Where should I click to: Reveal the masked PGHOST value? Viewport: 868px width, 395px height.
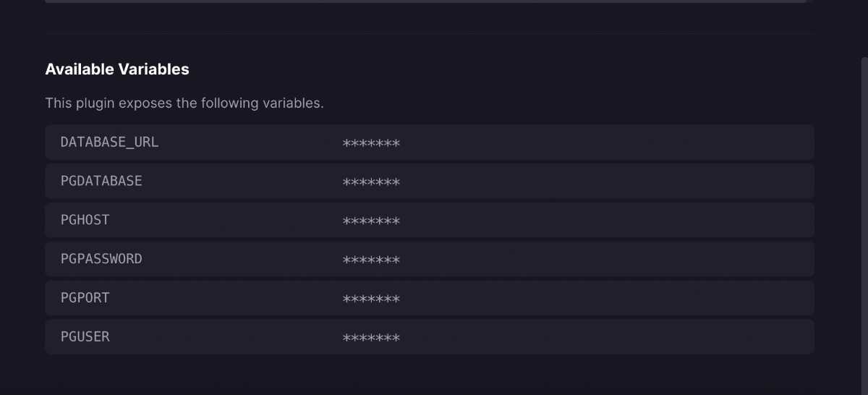coord(371,221)
